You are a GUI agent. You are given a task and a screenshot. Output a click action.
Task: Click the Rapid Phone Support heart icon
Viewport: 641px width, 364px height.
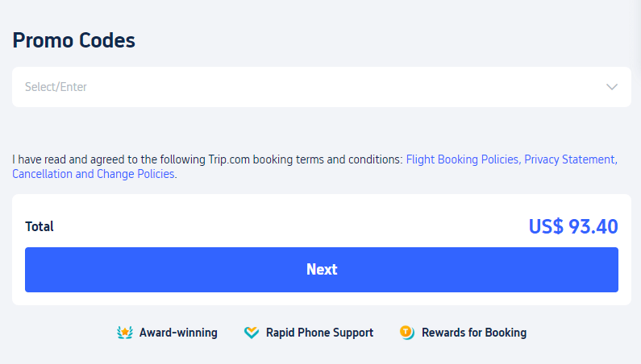click(x=252, y=333)
